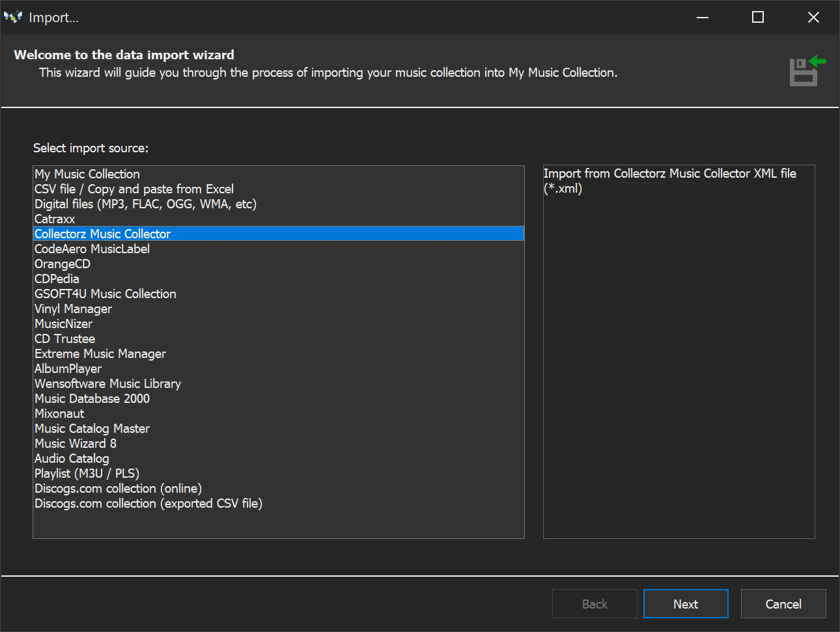Click the app icon in title bar
840x632 pixels.
pyautogui.click(x=13, y=18)
